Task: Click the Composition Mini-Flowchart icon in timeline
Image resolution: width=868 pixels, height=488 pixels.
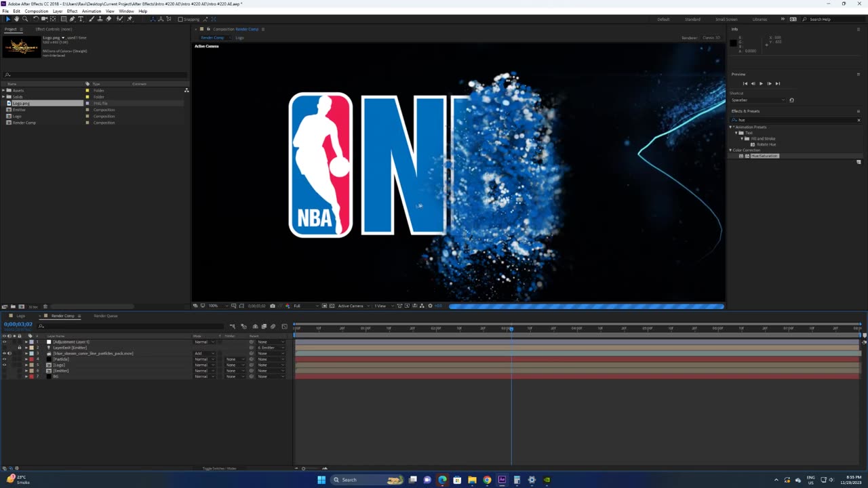Action: [233, 327]
